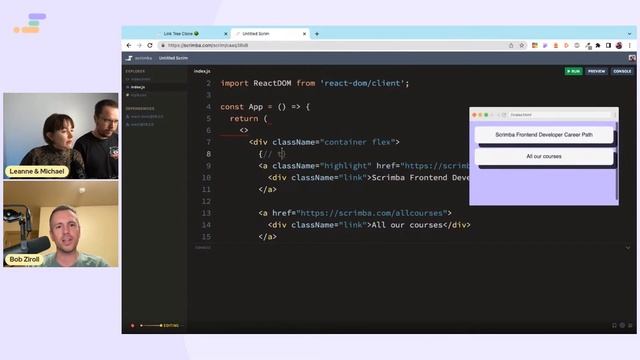Viewport: 640px width, 360px height.
Task: Click the last icon in the bottom-right corner
Action: pos(630,325)
